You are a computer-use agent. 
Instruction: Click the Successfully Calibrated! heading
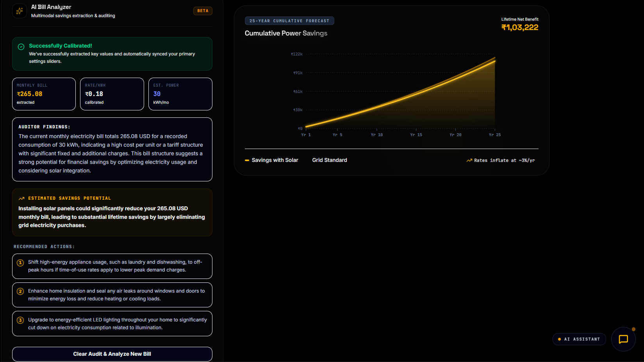[x=61, y=46]
